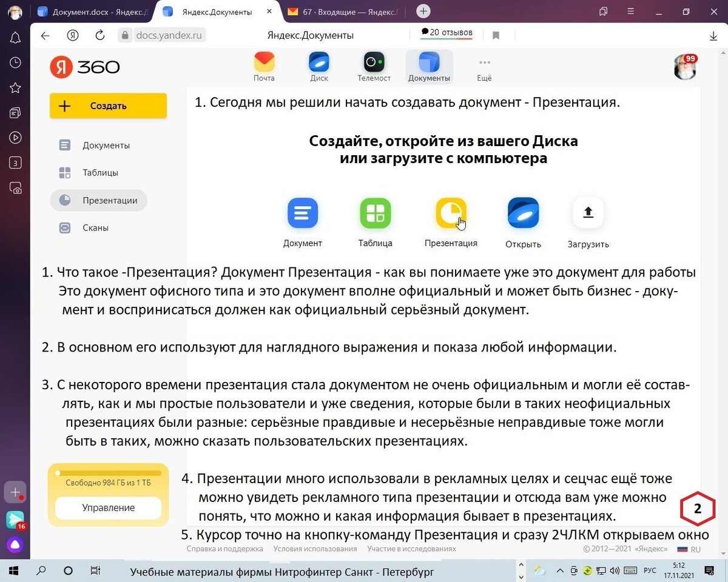Open browser downloads arrow icon

(713, 36)
